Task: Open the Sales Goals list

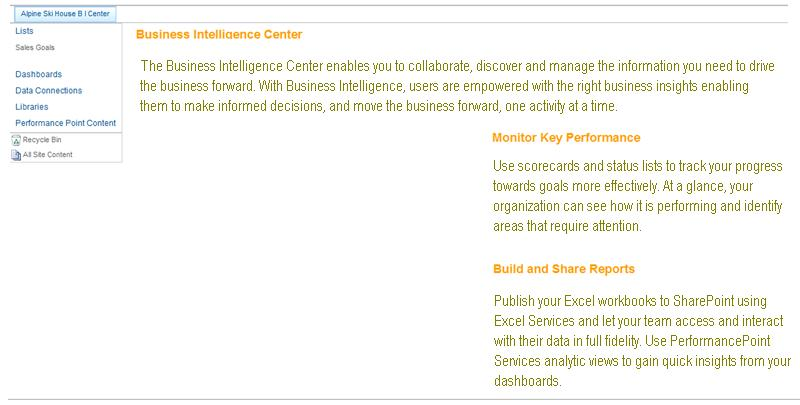Action: (35, 47)
